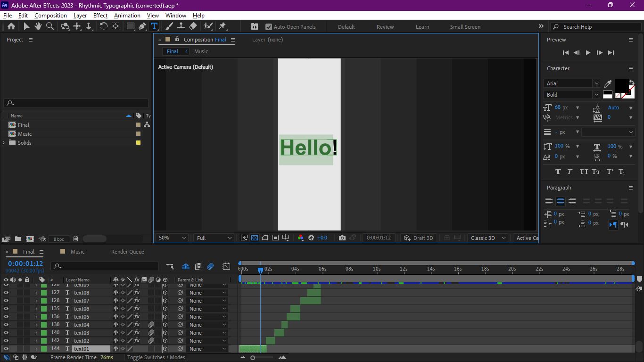The image size is (644, 362).
Task: Click the Take Snapshot camera icon
Action: click(342, 238)
